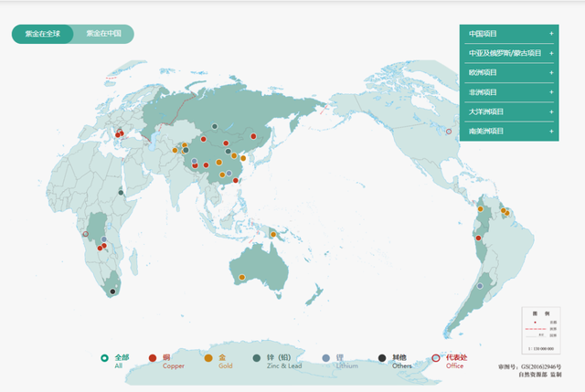Click the lithium marker in Argentina
The image size is (585, 392).
480,286
